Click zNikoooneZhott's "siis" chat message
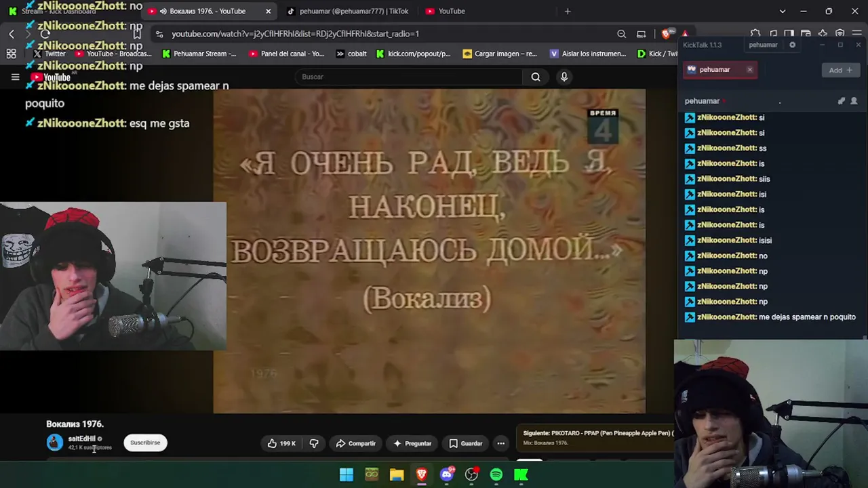 pos(764,179)
